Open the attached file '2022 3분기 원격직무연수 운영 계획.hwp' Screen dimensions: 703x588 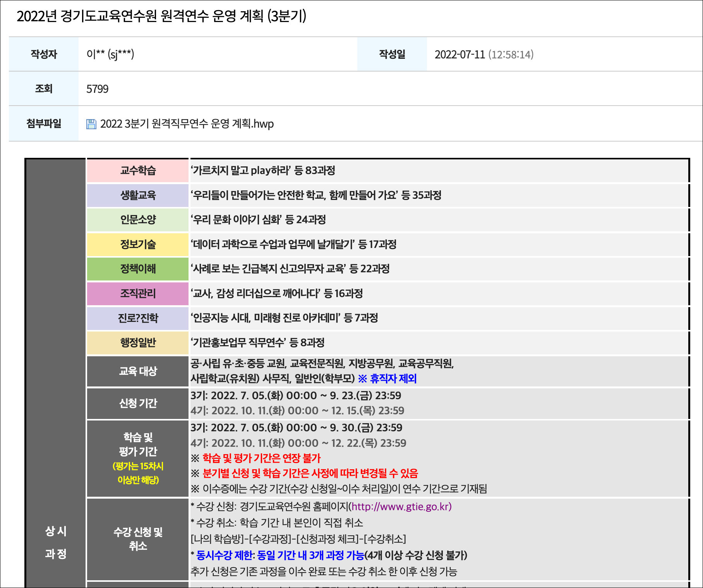pos(187,124)
